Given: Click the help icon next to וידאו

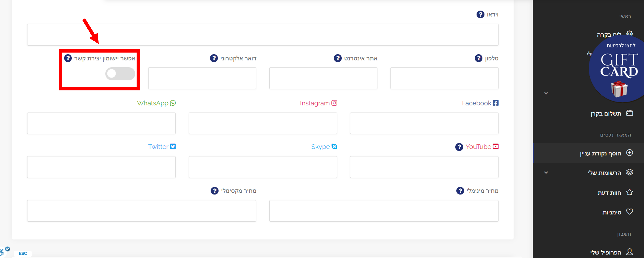Looking at the screenshot, I should [x=480, y=14].
